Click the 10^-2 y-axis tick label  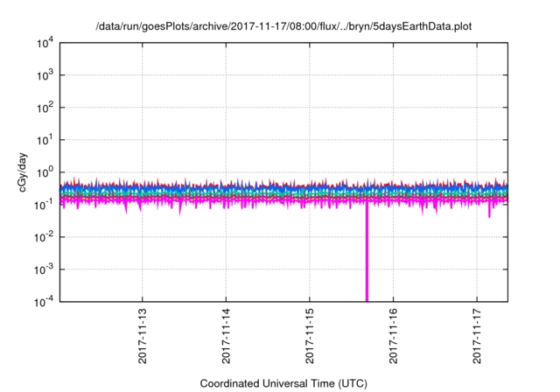(x=44, y=237)
